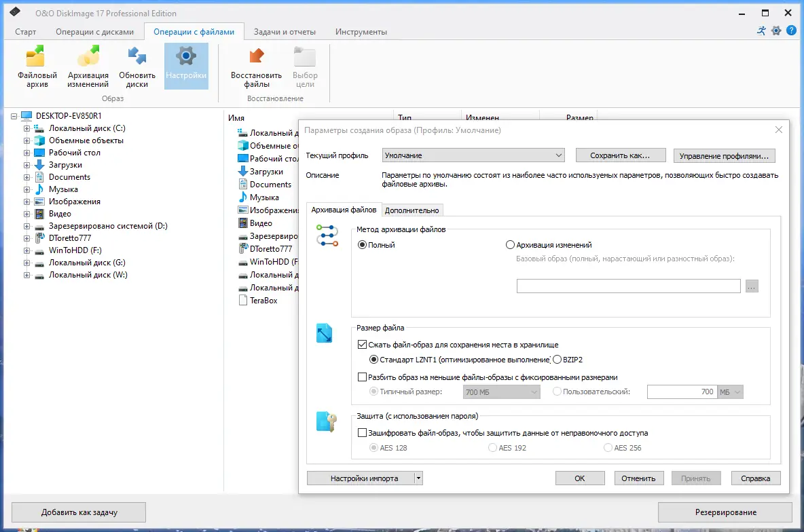Click the running man icon near help
This screenshot has height=532, width=804.
[x=761, y=31]
